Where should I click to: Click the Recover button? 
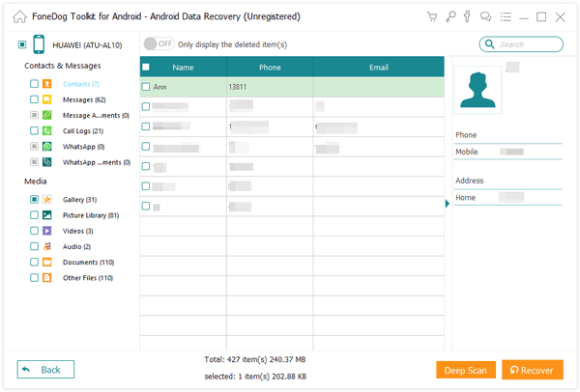point(533,370)
